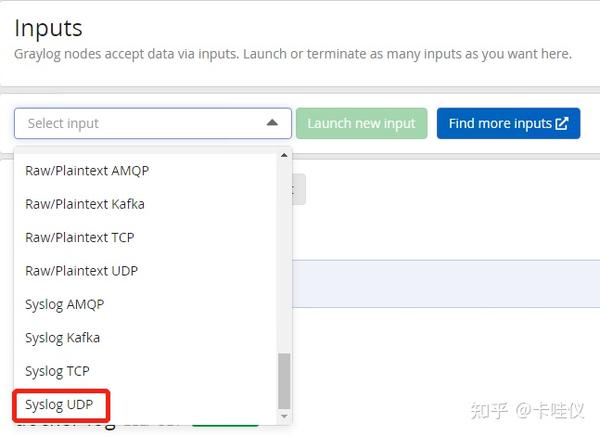This screenshot has width=600, height=436.
Task: Click the dropdown list scrollbar thumb
Action: coord(284,380)
